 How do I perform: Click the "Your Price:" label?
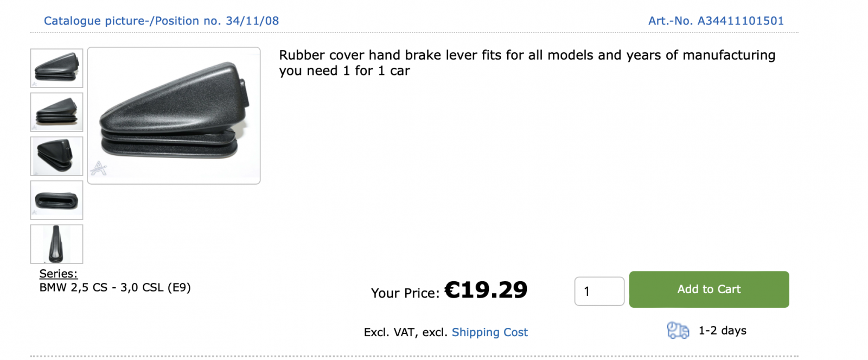[405, 293]
